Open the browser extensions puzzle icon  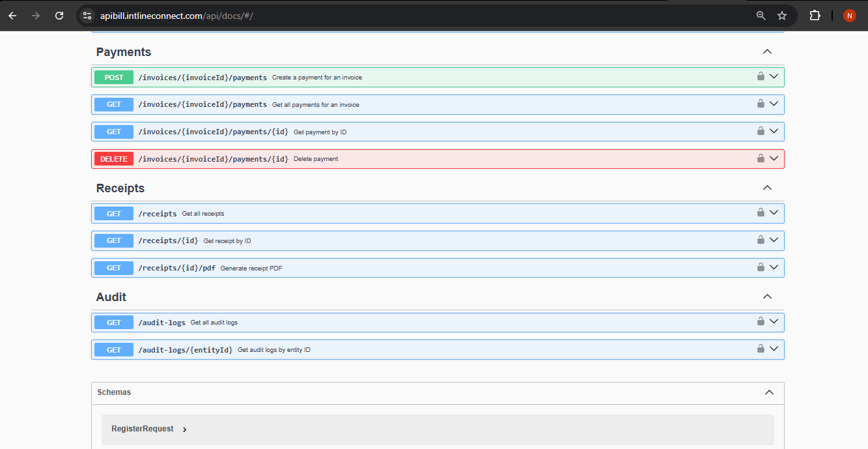point(815,16)
